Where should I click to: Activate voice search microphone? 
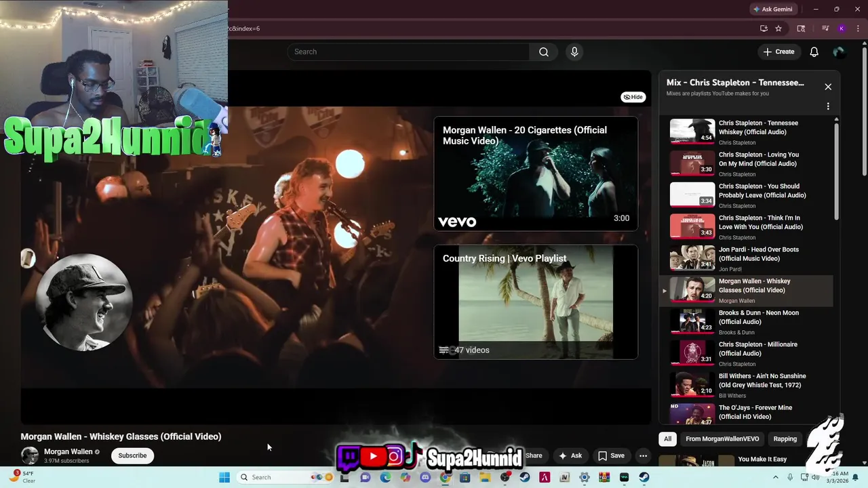(574, 52)
